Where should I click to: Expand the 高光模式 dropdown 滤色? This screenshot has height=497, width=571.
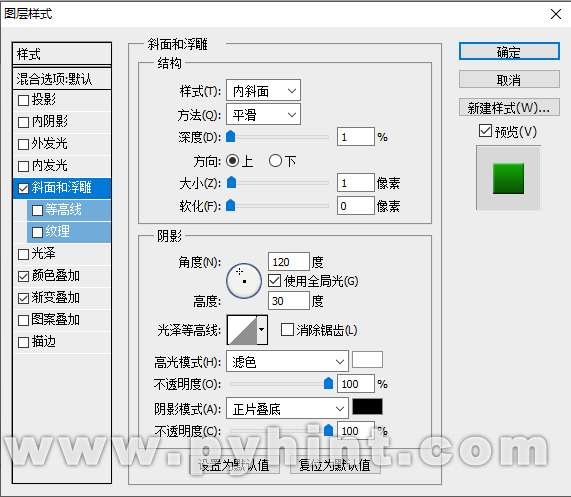point(287,361)
